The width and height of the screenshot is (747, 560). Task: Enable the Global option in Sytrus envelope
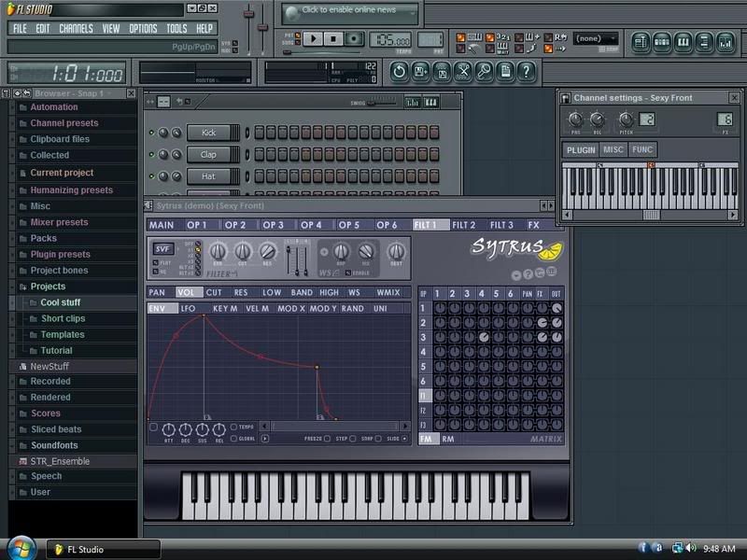(x=233, y=439)
